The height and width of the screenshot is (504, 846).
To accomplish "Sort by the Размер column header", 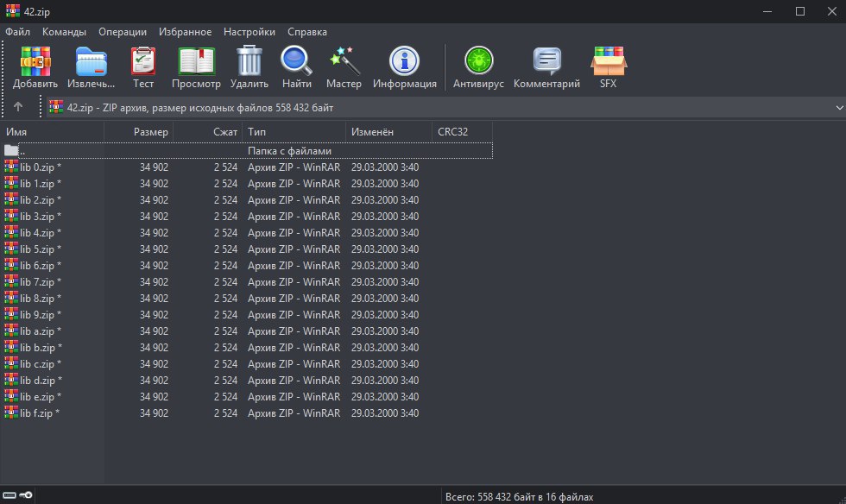I will coord(139,132).
